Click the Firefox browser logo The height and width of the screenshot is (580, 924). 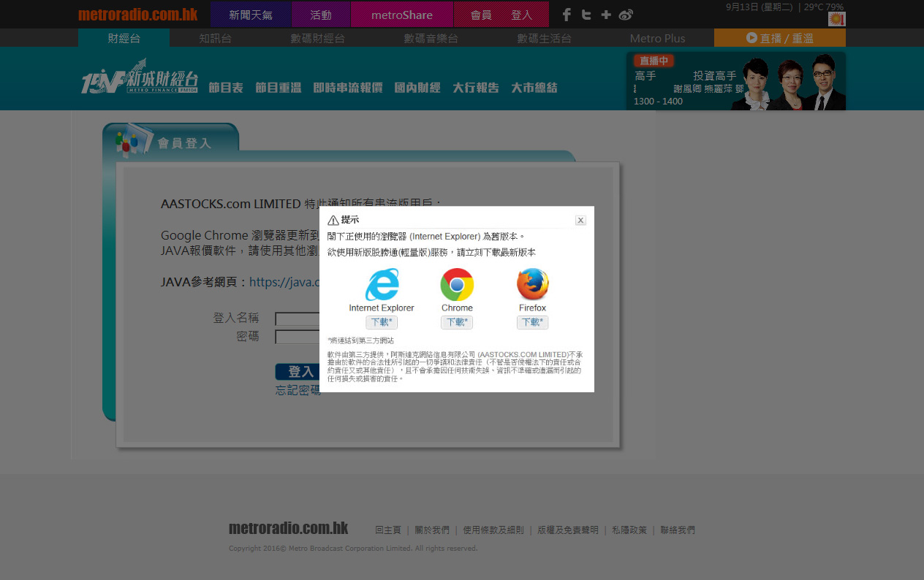click(x=532, y=284)
